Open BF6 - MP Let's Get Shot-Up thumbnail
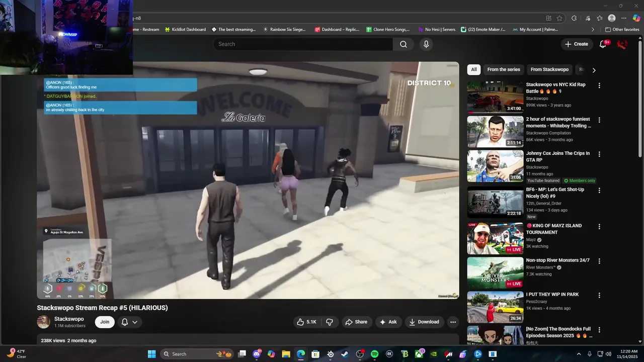The image size is (644, 362). tap(495, 202)
